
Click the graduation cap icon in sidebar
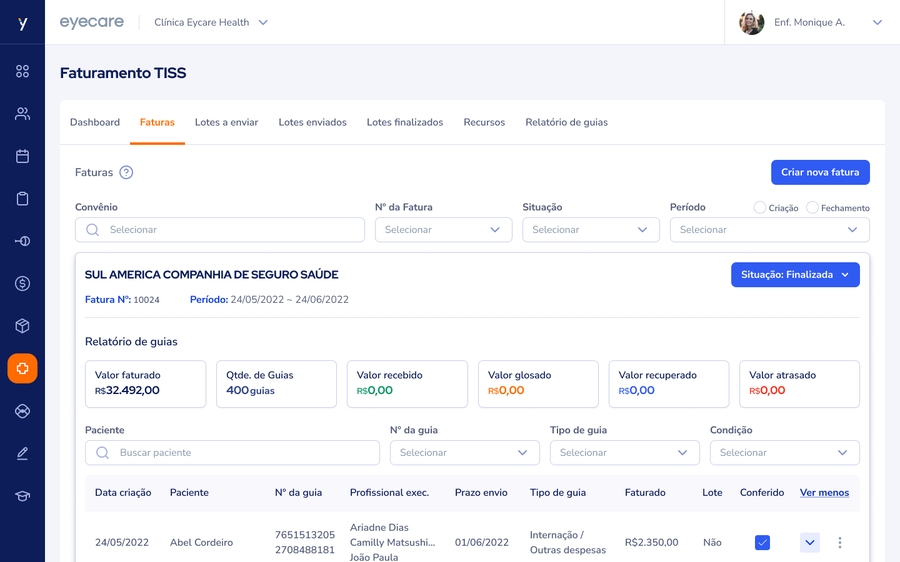[x=22, y=496]
